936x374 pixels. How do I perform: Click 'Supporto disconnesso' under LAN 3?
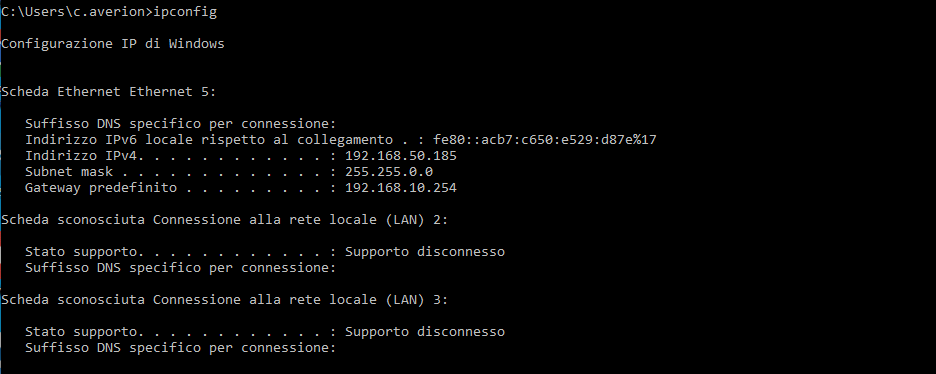(425, 332)
